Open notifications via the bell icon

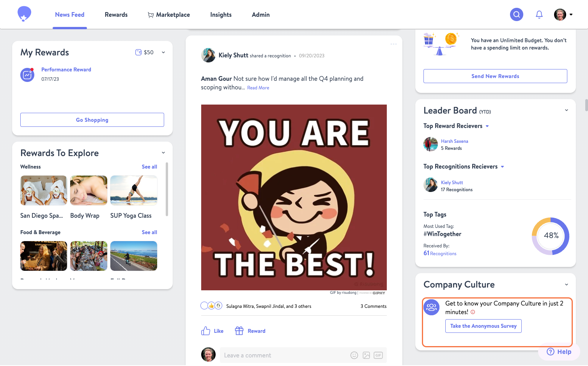coord(539,14)
